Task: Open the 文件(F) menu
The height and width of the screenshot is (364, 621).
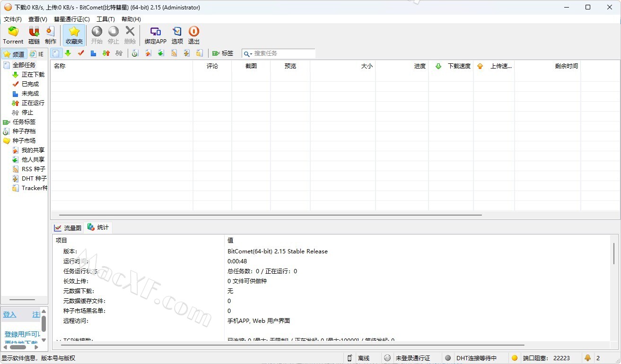Action: point(13,19)
